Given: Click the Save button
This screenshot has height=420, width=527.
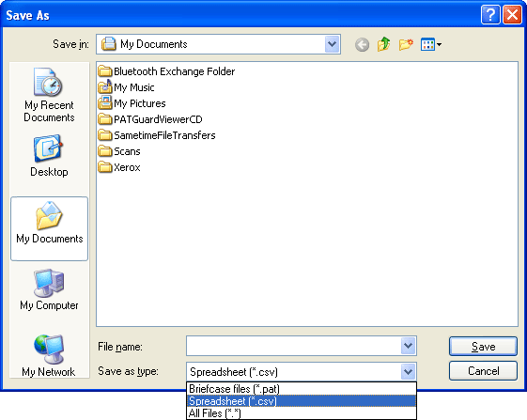Looking at the screenshot, I should (483, 347).
